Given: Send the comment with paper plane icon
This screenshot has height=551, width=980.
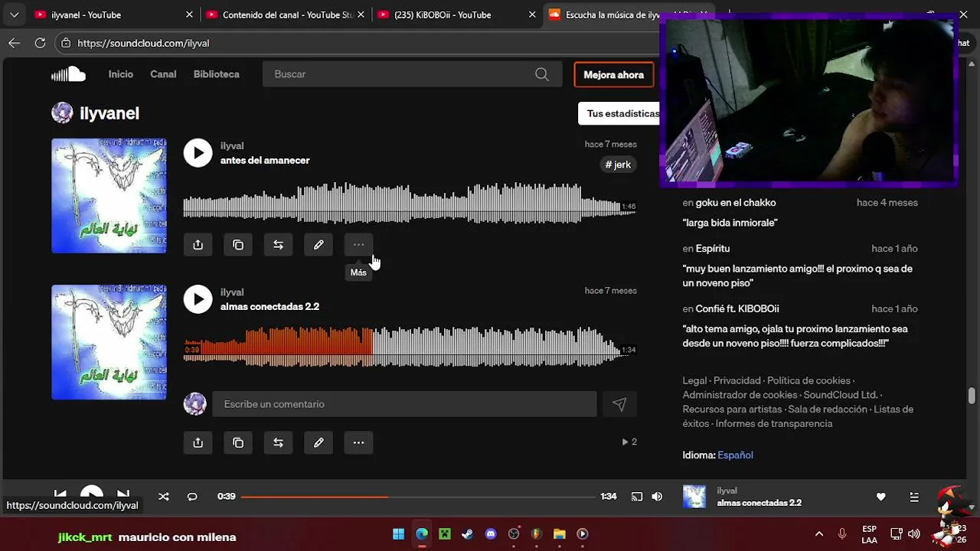Looking at the screenshot, I should coord(619,404).
